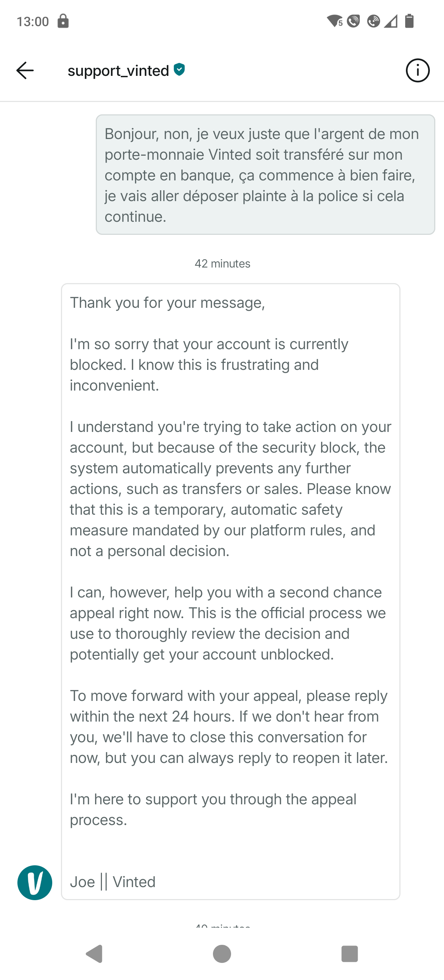The width and height of the screenshot is (444, 980).
Task: Tap the cellular signal icon in the status bar
Action: tap(390, 21)
